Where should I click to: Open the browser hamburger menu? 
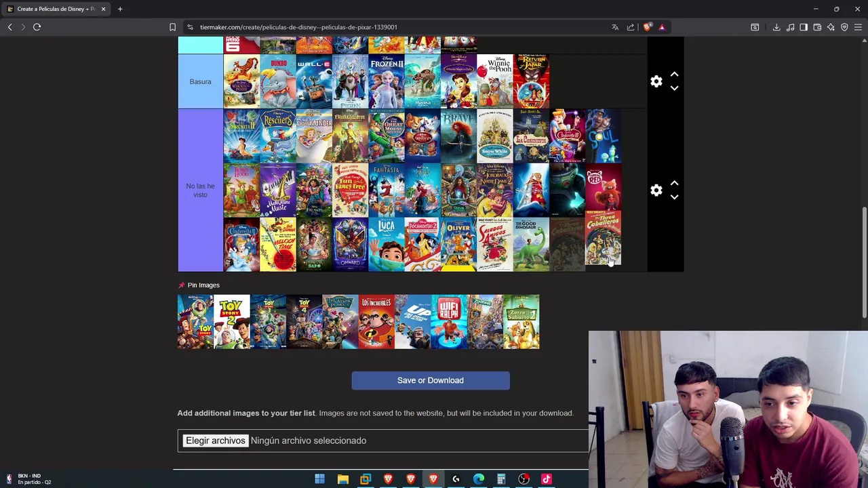pyautogui.click(x=859, y=27)
